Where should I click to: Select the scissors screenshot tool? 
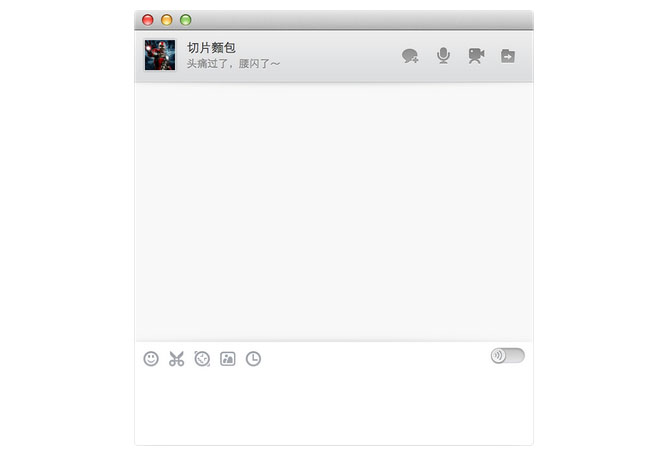click(177, 359)
